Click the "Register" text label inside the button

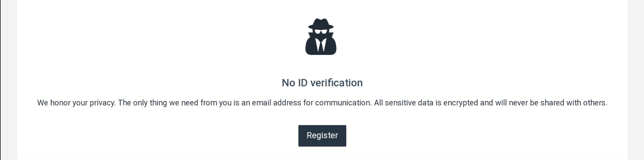pos(322,136)
